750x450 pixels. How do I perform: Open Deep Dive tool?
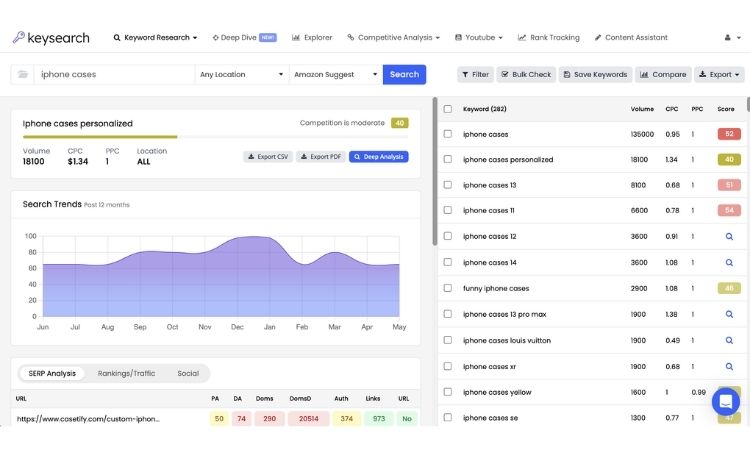coord(244,38)
